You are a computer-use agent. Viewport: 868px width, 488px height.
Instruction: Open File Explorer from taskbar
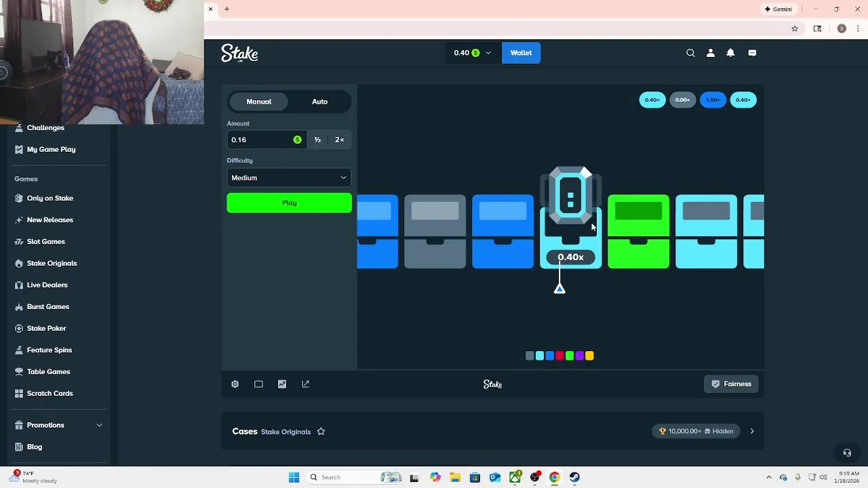[x=454, y=477]
